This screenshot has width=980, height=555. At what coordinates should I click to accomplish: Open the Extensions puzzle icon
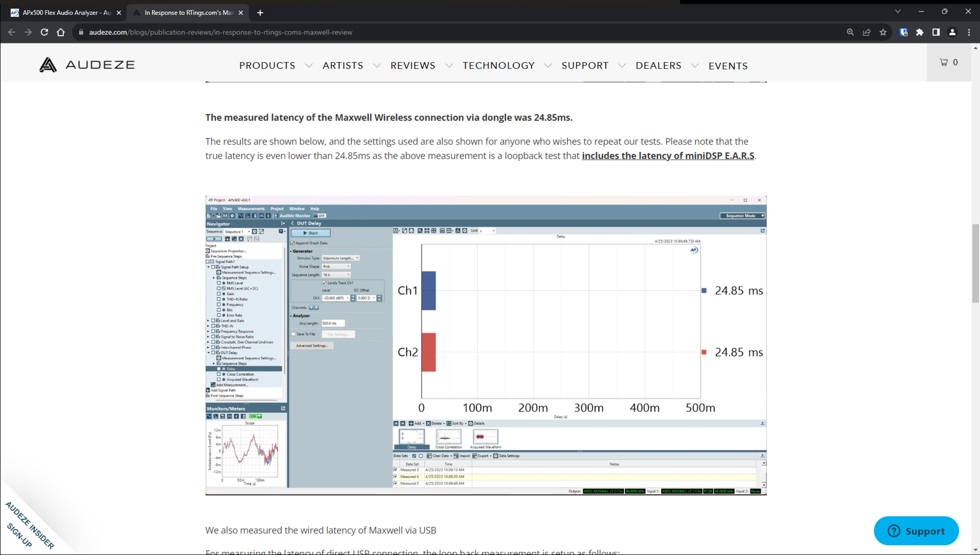pos(920,32)
